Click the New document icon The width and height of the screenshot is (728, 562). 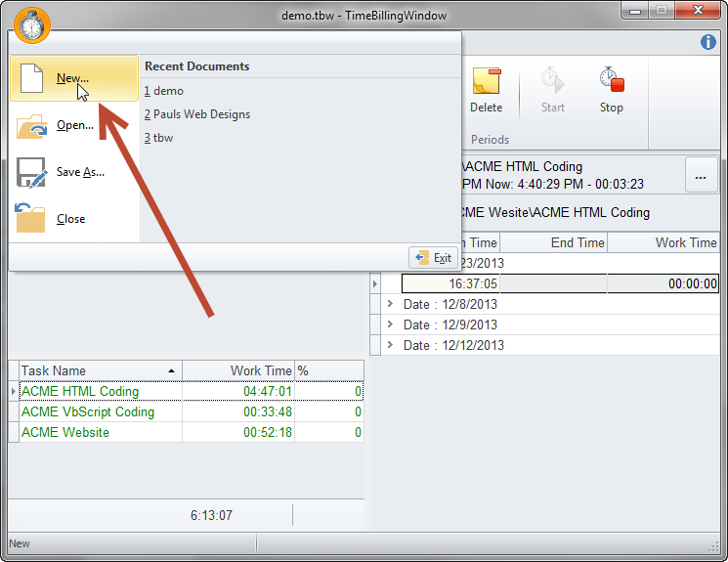pyautogui.click(x=32, y=78)
